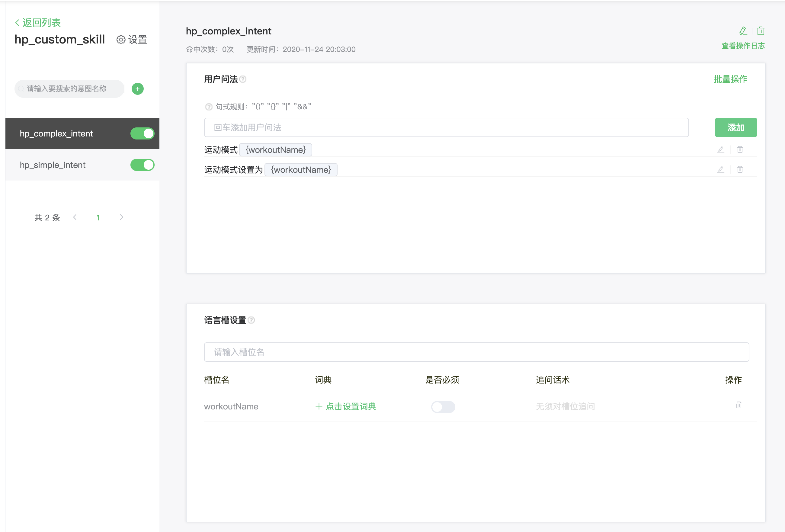Open 查看操作日志 link

click(x=743, y=46)
